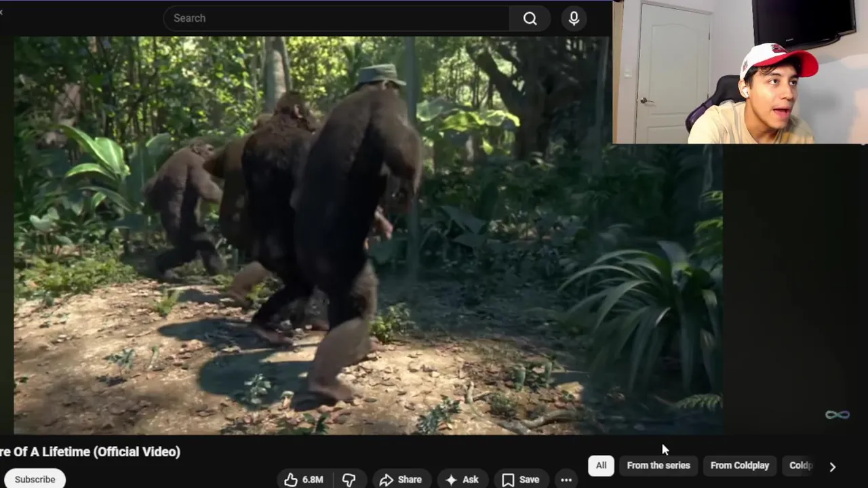Show more filter chips with the right arrow
The width and height of the screenshot is (868, 488).
833,466
